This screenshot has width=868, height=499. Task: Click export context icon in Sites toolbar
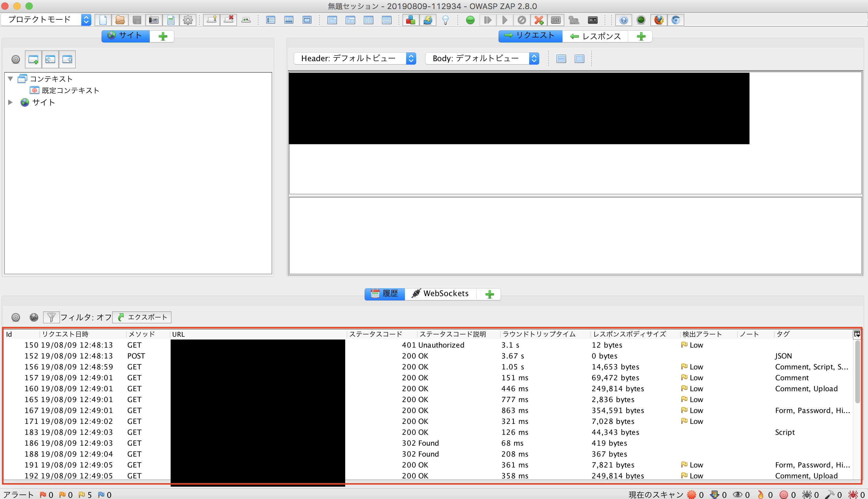pyautogui.click(x=67, y=59)
